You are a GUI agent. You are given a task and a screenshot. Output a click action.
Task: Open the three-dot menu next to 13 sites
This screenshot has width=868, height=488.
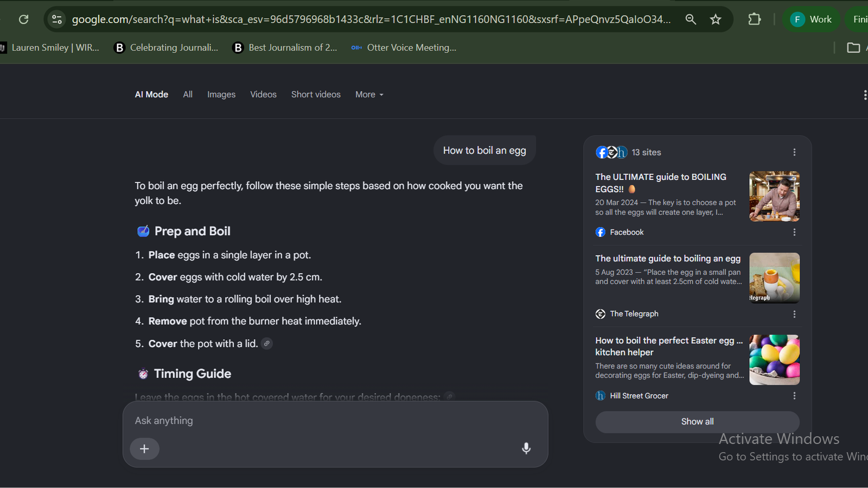tap(794, 152)
